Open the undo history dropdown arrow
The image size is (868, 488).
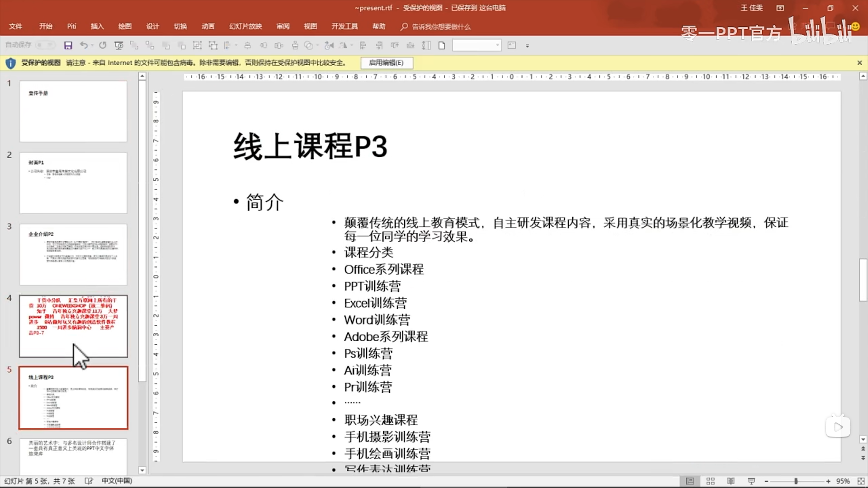pyautogui.click(x=92, y=45)
